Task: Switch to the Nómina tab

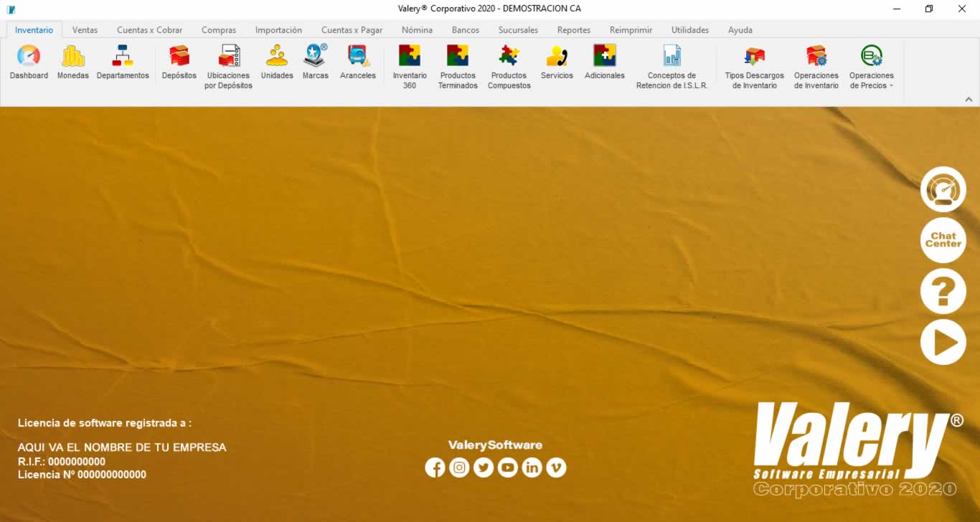Action: click(x=417, y=30)
